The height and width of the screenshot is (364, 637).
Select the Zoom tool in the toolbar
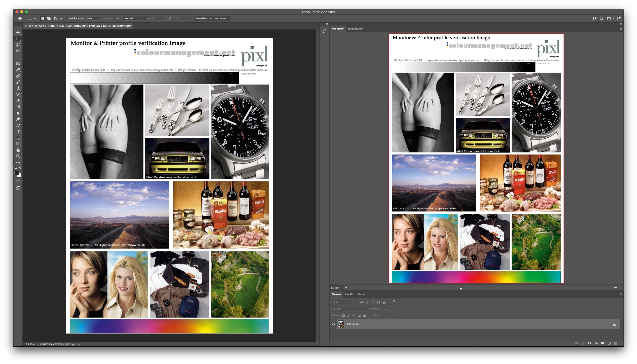18,156
